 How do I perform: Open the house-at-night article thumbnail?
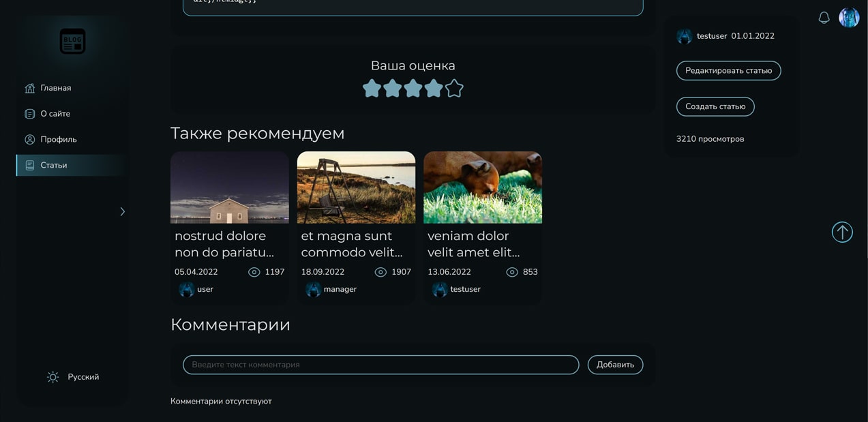[x=230, y=187]
